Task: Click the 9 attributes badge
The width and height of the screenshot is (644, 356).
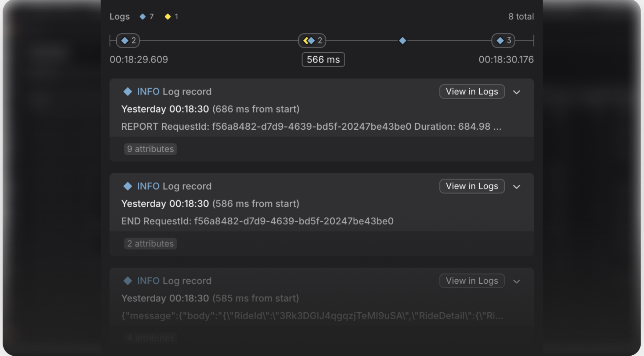Action: coord(150,149)
